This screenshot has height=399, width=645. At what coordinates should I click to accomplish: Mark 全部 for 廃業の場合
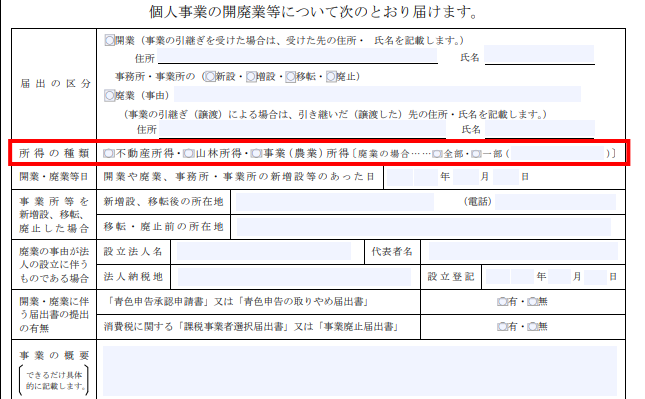(x=437, y=154)
